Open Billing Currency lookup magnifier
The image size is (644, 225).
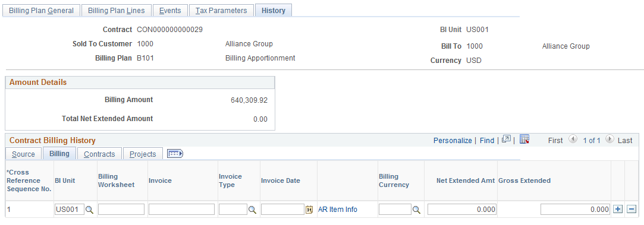coord(416,210)
